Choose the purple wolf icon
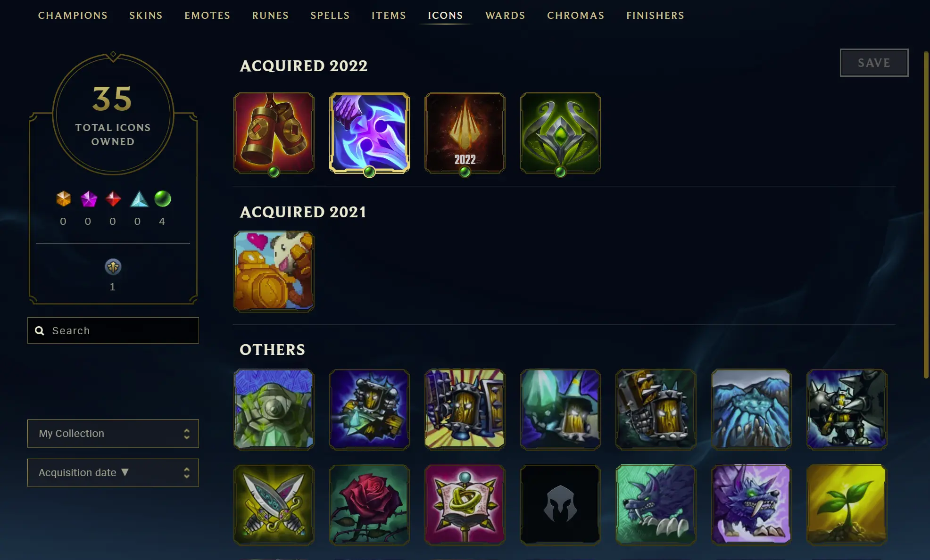Viewport: 930px width, 560px height. [751, 504]
